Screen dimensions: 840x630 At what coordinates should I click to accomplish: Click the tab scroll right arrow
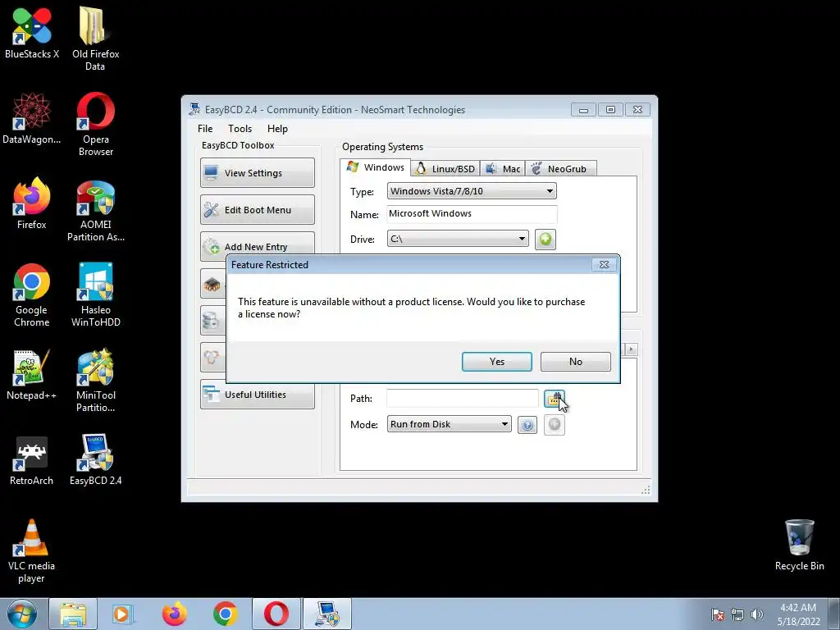pyautogui.click(x=631, y=349)
